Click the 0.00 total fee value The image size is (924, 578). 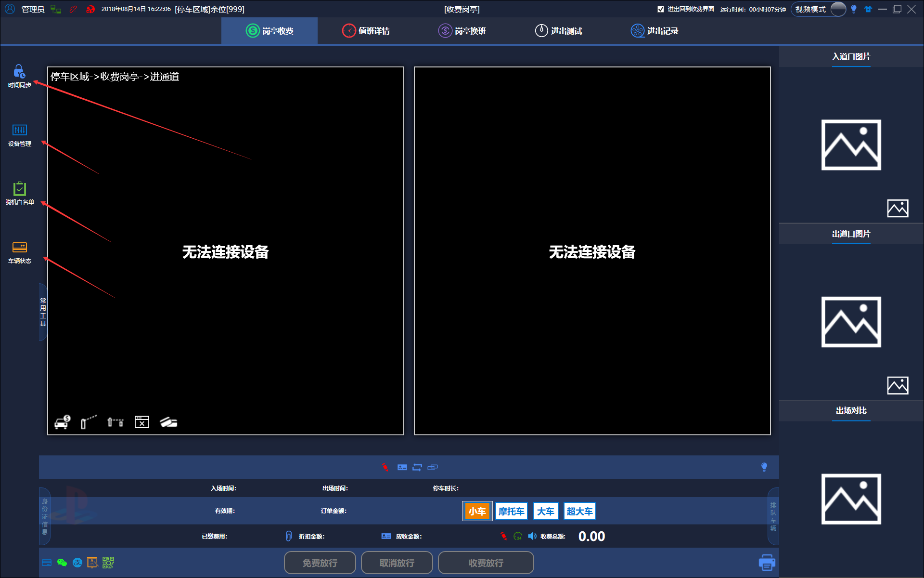[591, 536]
